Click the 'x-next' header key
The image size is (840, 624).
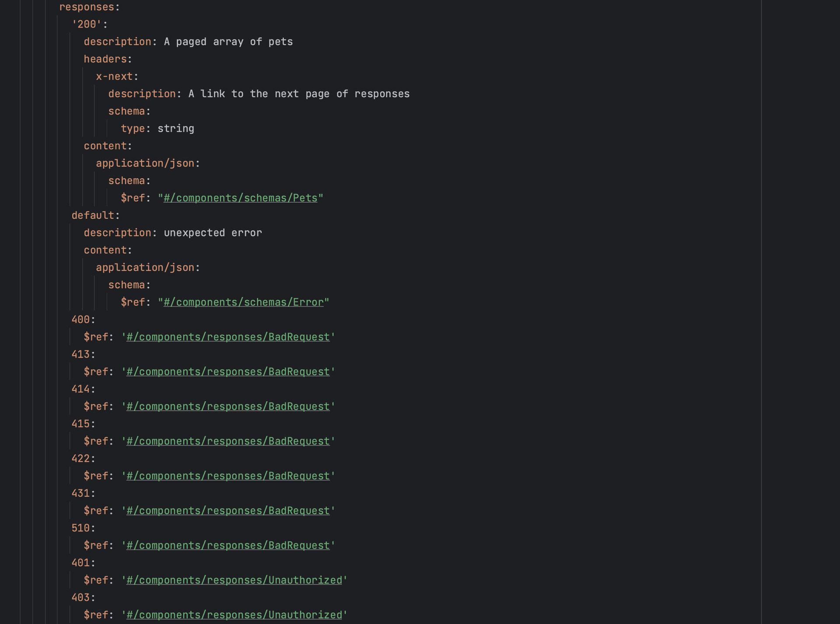114,77
